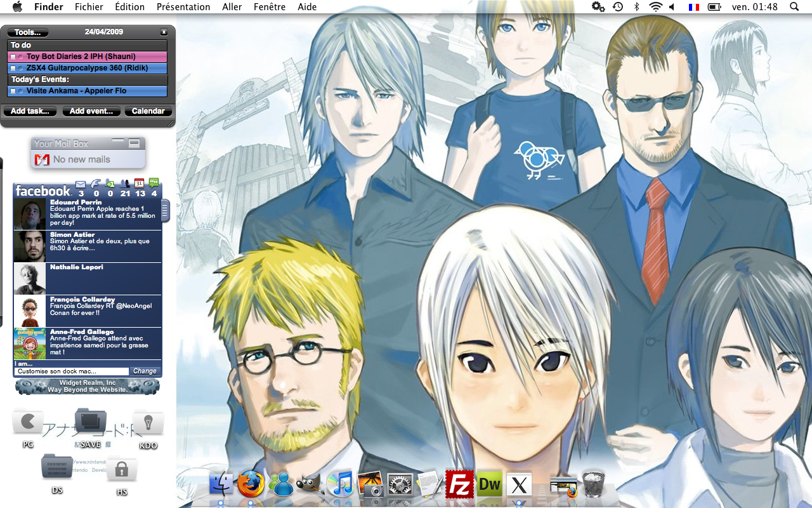Screen dimensions: 812x508
Task: Click Edouard Perrin's profile thumbnail
Action: point(30,214)
